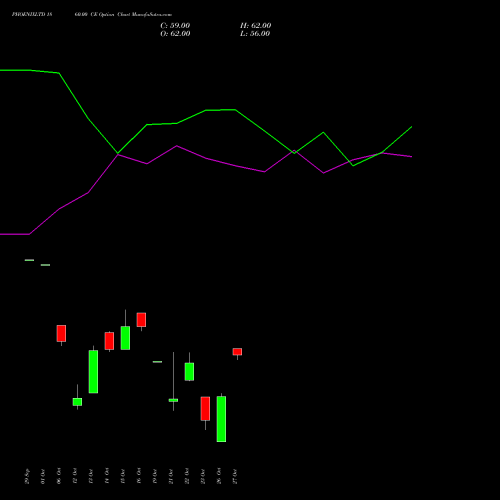The width and height of the screenshot is (500, 500).
Task: Click the high value H: 62.00
Action: pyautogui.click(x=255, y=26)
